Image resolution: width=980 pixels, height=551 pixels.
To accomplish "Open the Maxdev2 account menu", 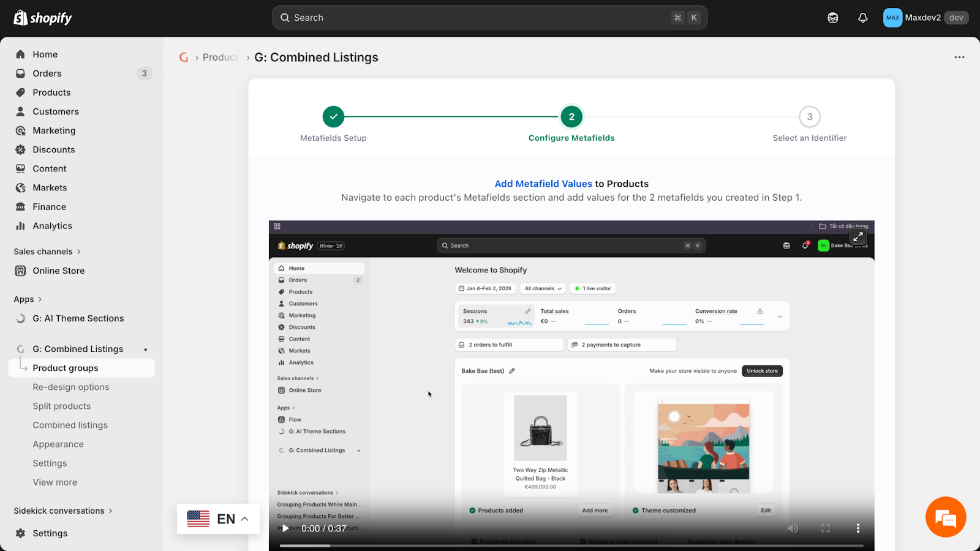I will (926, 18).
